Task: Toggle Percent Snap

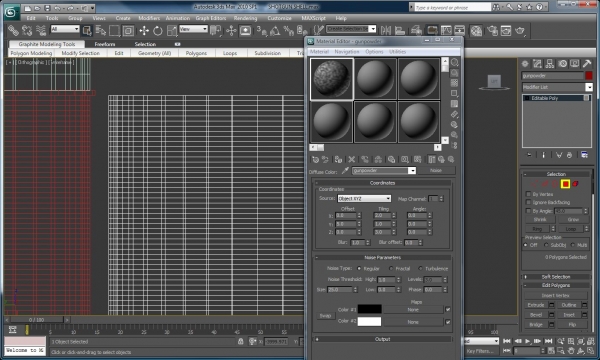Action: click(289, 31)
